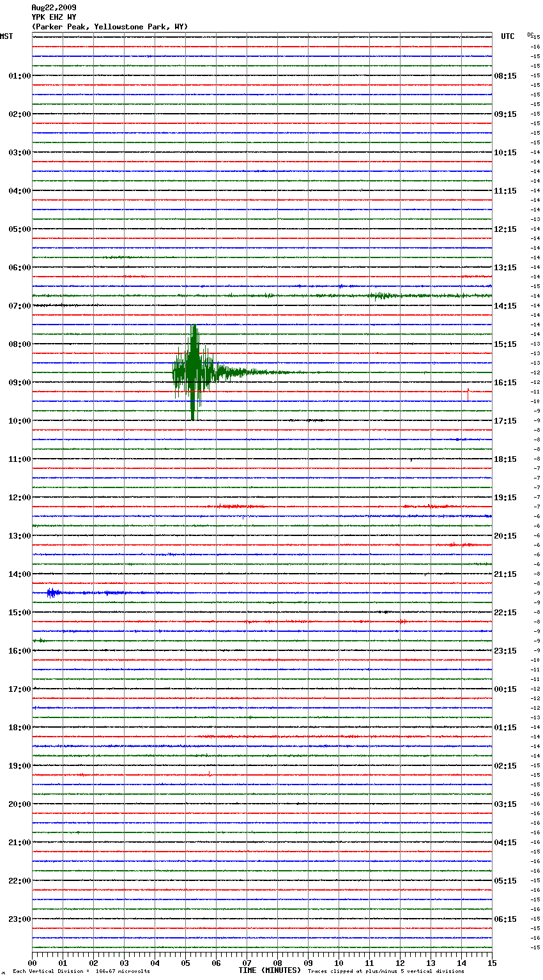Click the 05:15 UTC time label
543x980 pixels.
click(505, 881)
